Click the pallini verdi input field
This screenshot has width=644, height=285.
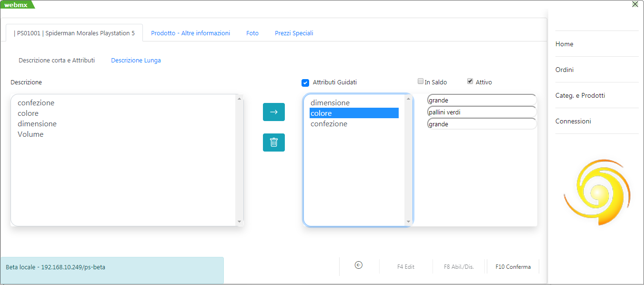[x=481, y=112]
